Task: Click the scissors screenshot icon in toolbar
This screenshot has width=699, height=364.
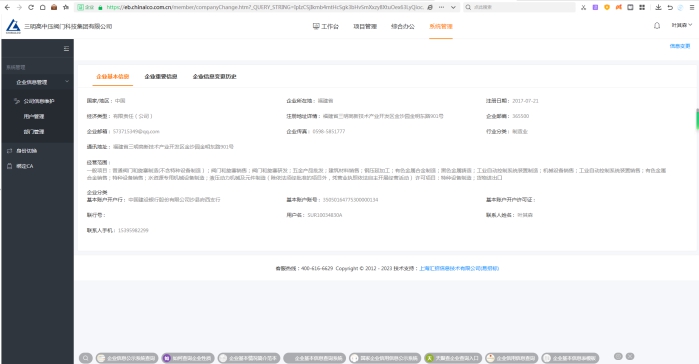Action: tap(584, 7)
